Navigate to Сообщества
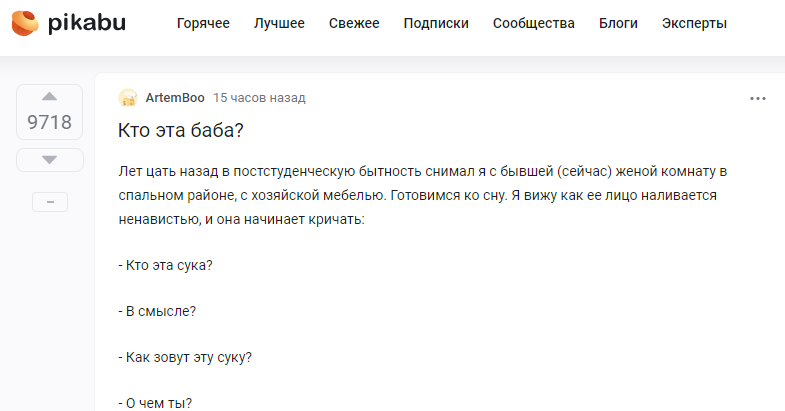This screenshot has width=785, height=411. pos(534,24)
